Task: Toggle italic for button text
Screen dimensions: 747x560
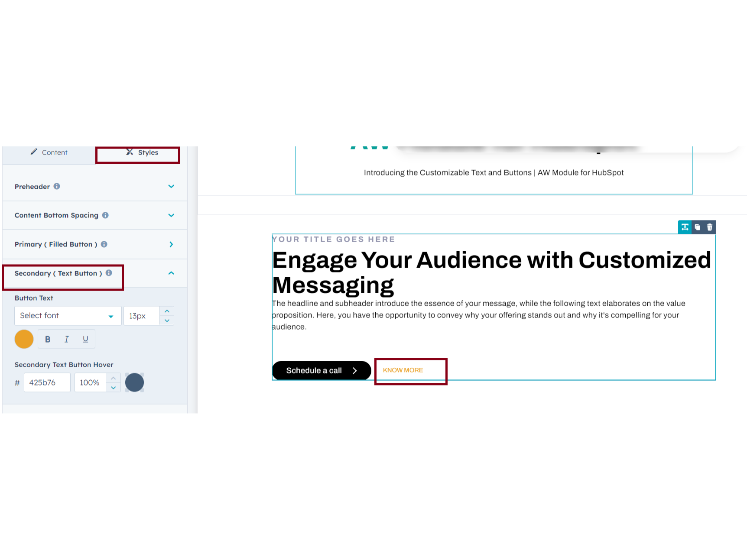Action: click(x=66, y=339)
